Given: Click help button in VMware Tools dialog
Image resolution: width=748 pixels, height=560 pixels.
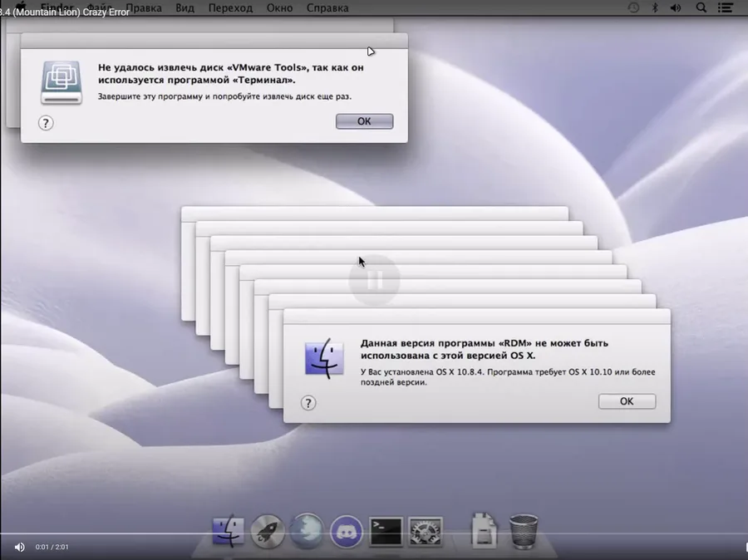Looking at the screenshot, I should coord(46,123).
